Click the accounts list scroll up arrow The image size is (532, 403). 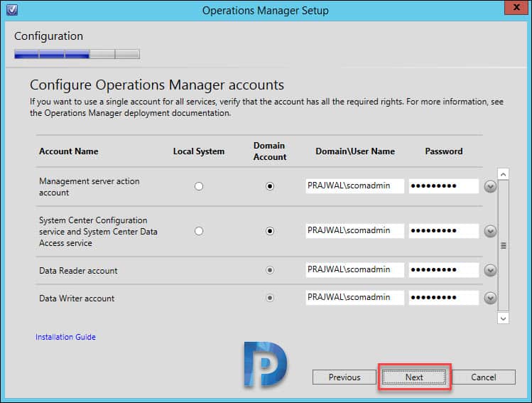click(x=503, y=174)
